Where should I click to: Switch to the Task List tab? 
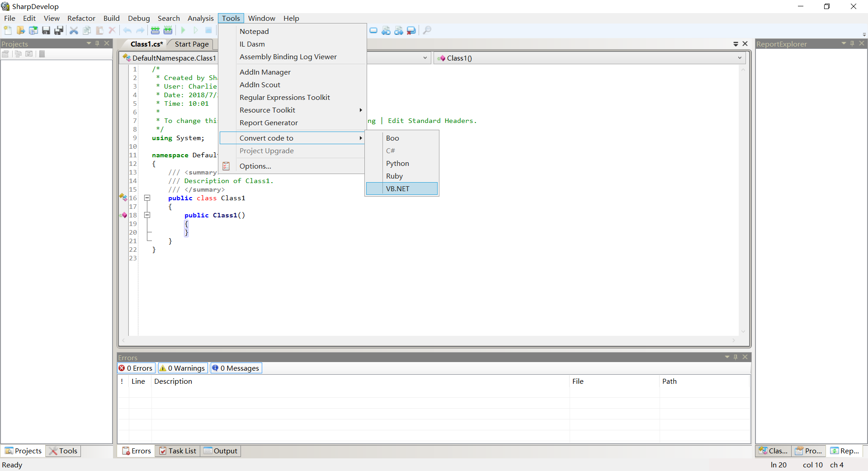178,451
